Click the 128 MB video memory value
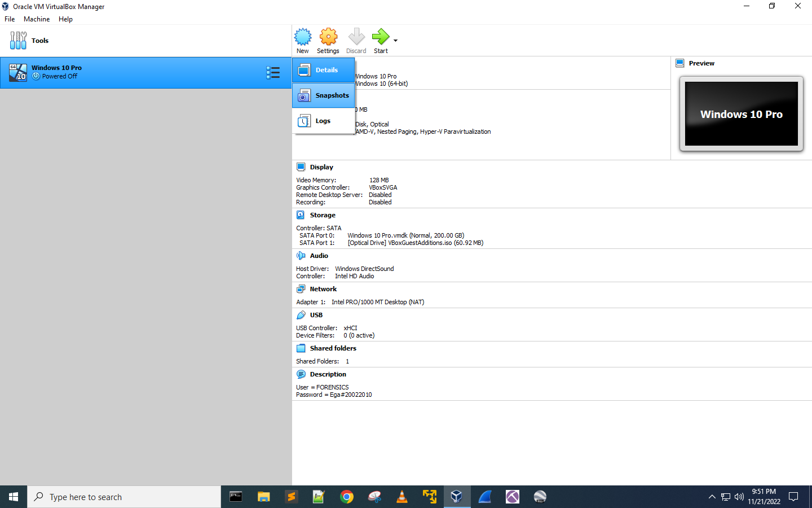The width and height of the screenshot is (812, 508). 379,180
